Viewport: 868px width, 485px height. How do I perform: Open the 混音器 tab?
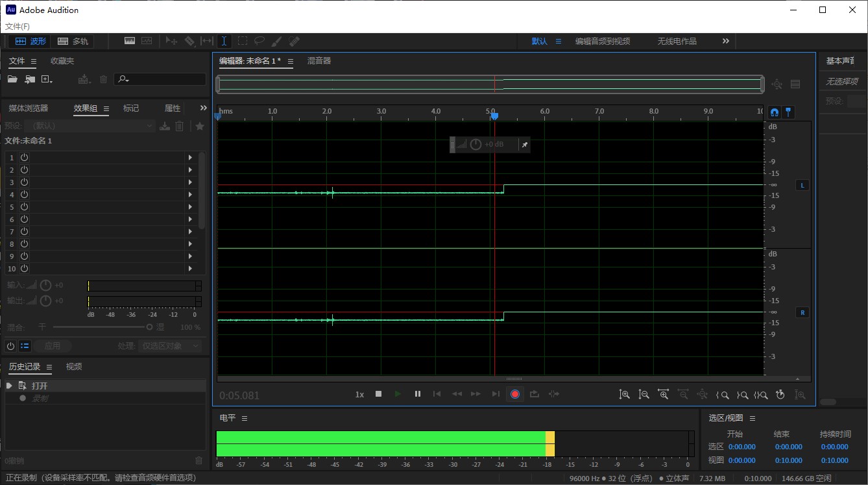click(x=319, y=60)
